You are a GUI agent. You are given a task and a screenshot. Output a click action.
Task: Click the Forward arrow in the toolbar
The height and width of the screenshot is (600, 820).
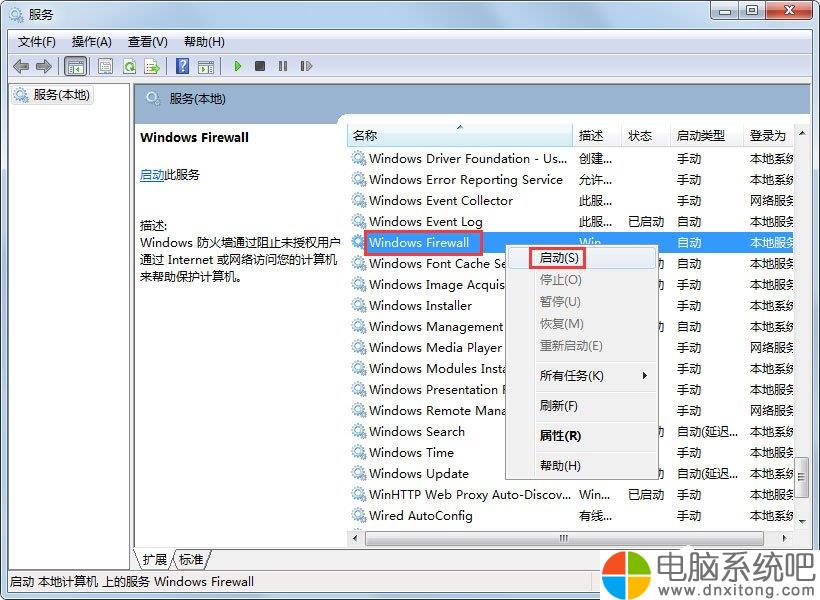43,66
